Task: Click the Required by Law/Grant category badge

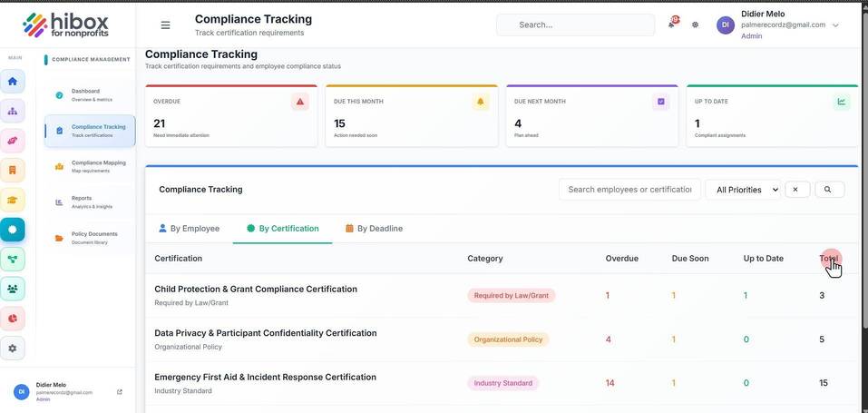Action: tap(511, 296)
